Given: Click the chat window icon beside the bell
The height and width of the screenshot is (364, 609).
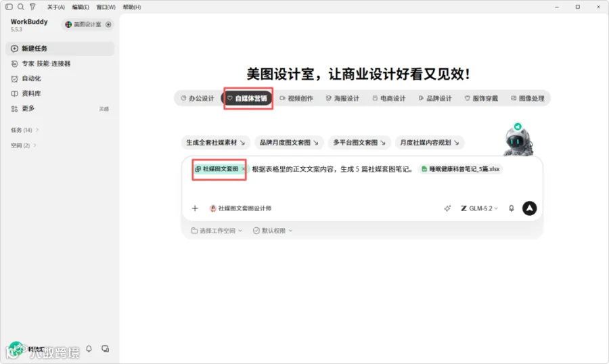Looking at the screenshot, I should tap(106, 348).
